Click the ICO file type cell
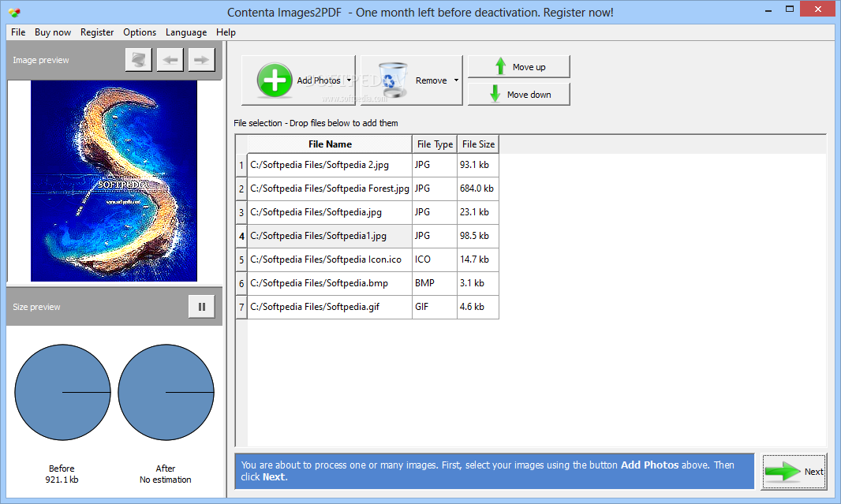The width and height of the screenshot is (841, 504). [435, 259]
